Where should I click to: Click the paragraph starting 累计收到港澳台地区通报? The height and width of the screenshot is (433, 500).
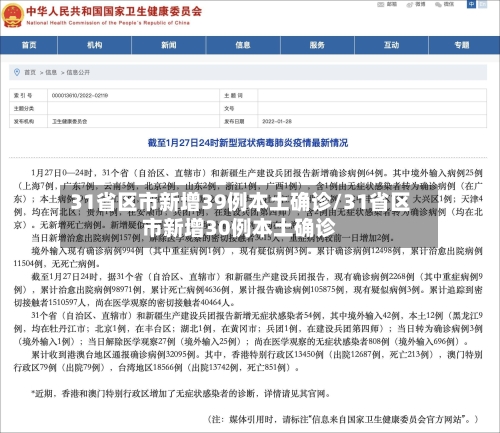pos(248,361)
